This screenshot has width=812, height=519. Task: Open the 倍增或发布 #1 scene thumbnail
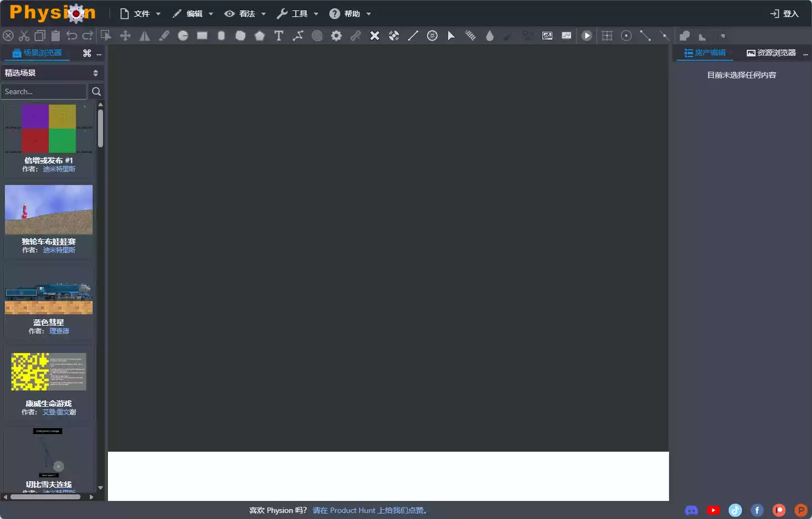click(x=49, y=128)
